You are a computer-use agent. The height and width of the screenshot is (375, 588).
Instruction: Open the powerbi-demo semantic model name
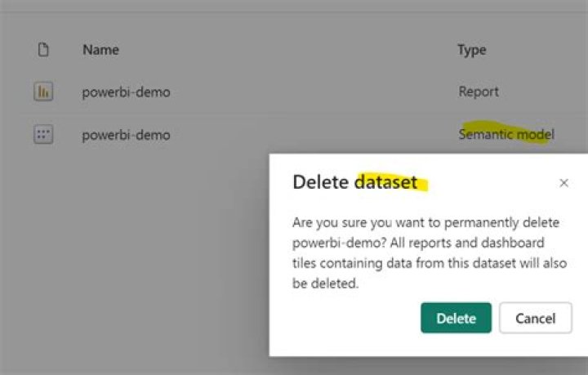126,135
